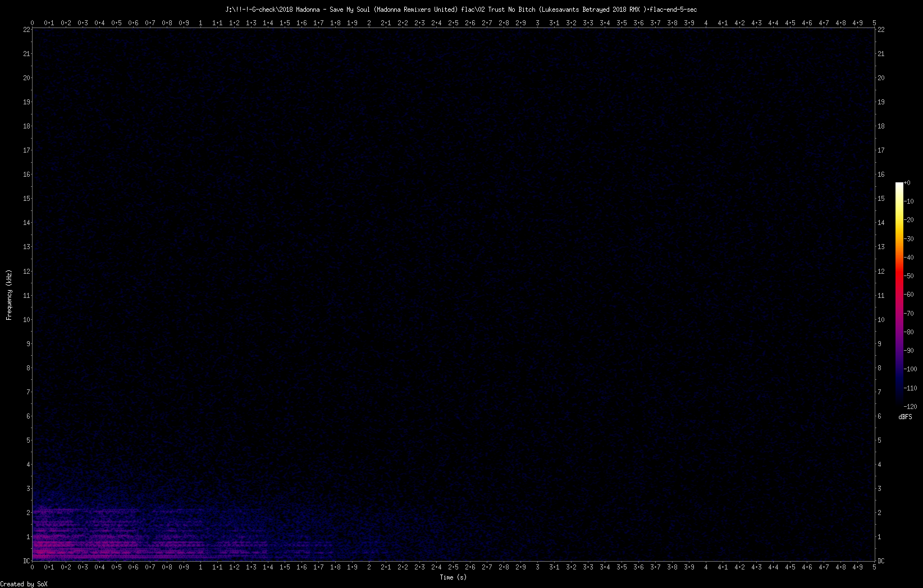The image size is (923, 588).
Task: Click the '2' second tick on the top time axis
Action: [x=369, y=23]
